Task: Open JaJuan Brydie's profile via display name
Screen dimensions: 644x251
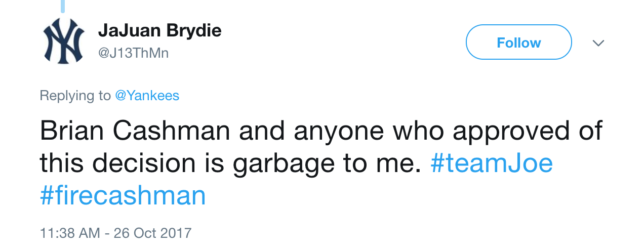Action: click(x=160, y=30)
